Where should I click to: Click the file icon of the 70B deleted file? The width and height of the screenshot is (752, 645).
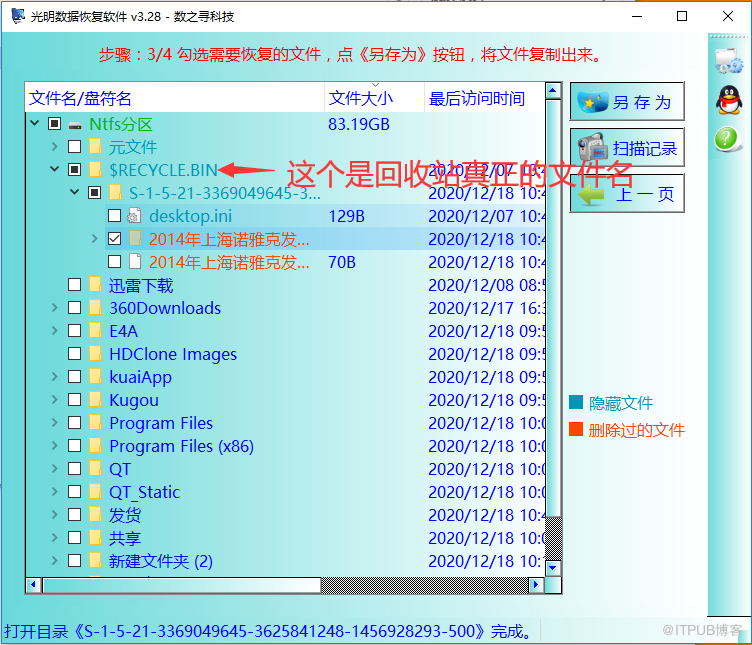[x=135, y=262]
